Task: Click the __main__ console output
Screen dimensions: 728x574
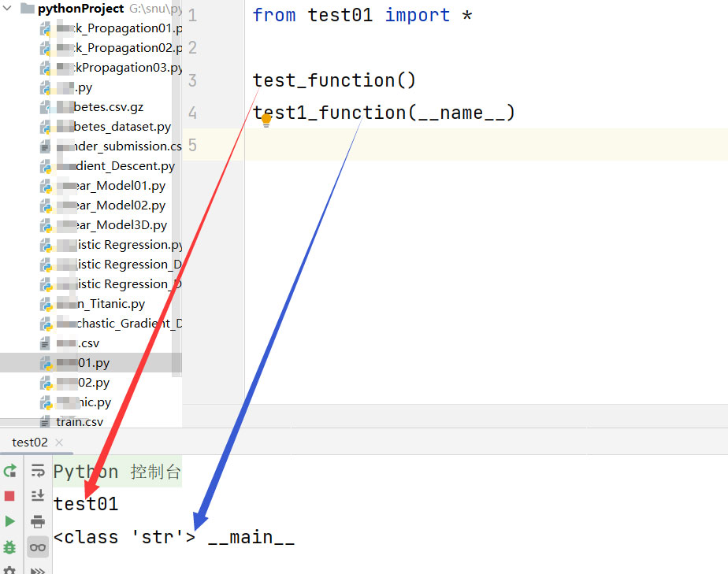Action: coord(251,537)
